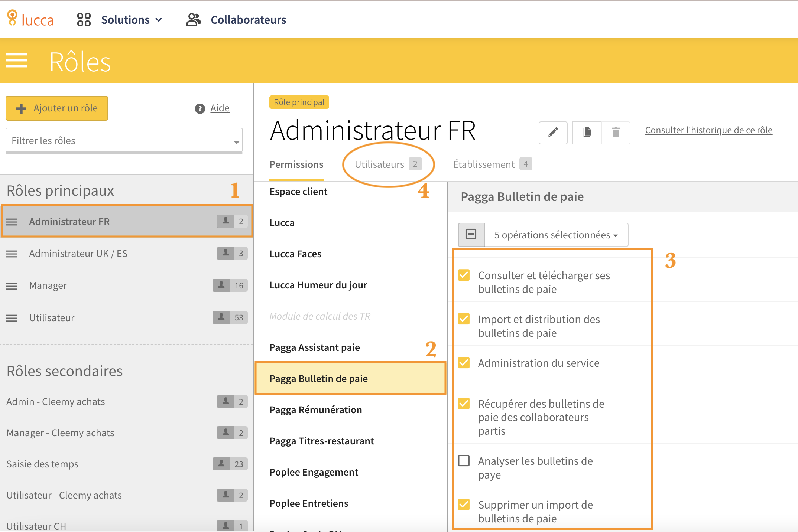
Task: Select Pagga Titres-restaurant module
Action: pos(322,441)
